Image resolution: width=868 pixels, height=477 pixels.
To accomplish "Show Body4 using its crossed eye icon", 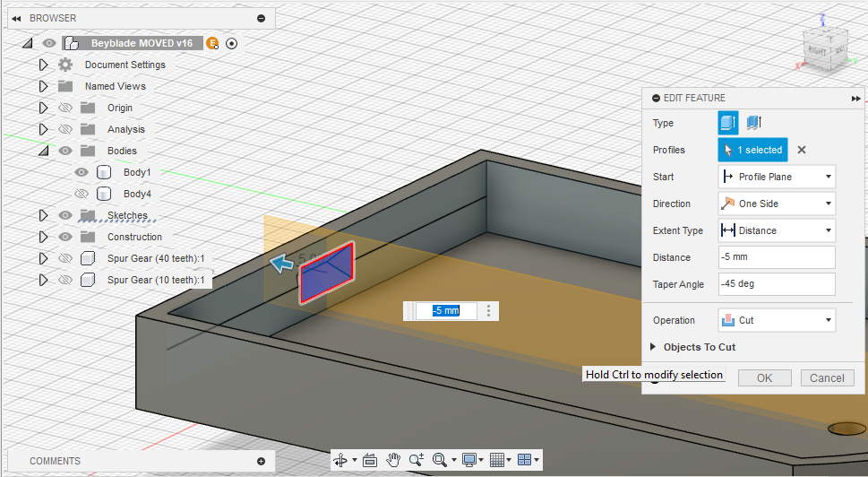I will [82, 194].
